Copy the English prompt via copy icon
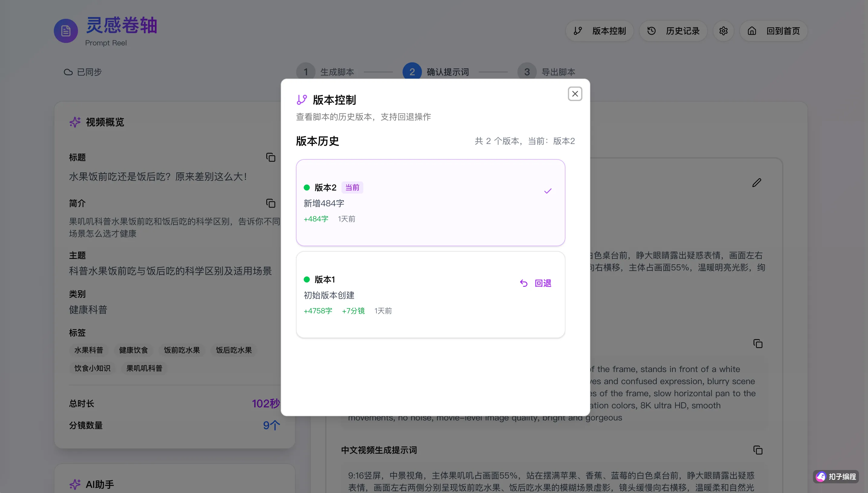Viewport: 868px width, 493px height. (758, 344)
